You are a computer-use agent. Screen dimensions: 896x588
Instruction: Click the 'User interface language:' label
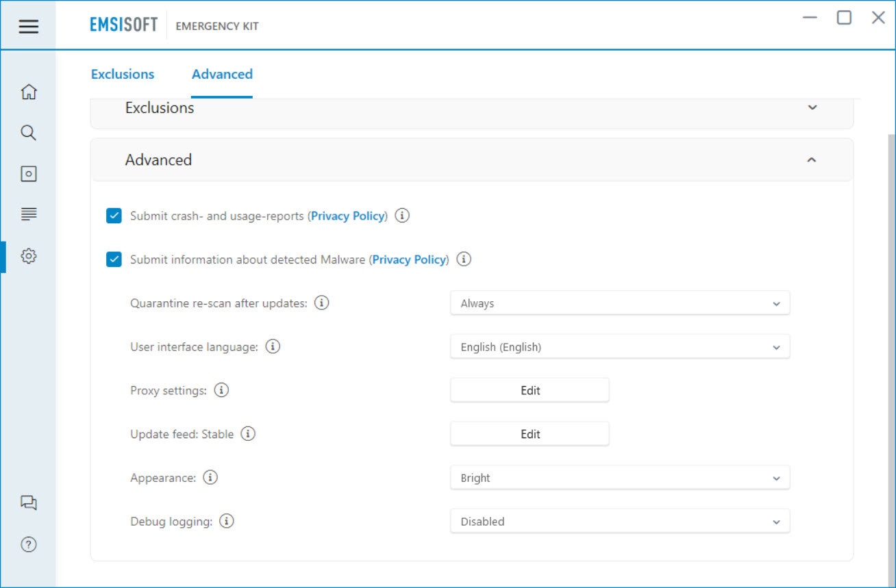tap(194, 347)
